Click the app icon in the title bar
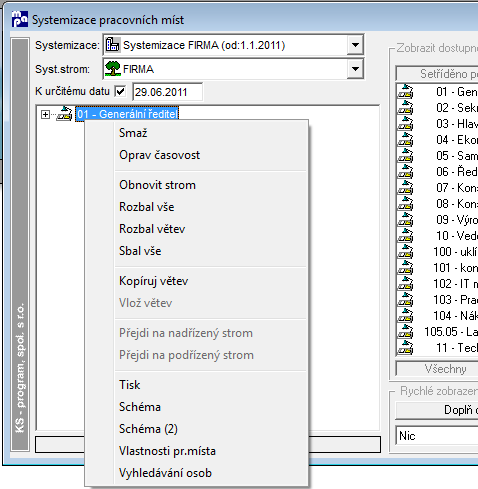The width and height of the screenshot is (478, 489). tap(19, 19)
